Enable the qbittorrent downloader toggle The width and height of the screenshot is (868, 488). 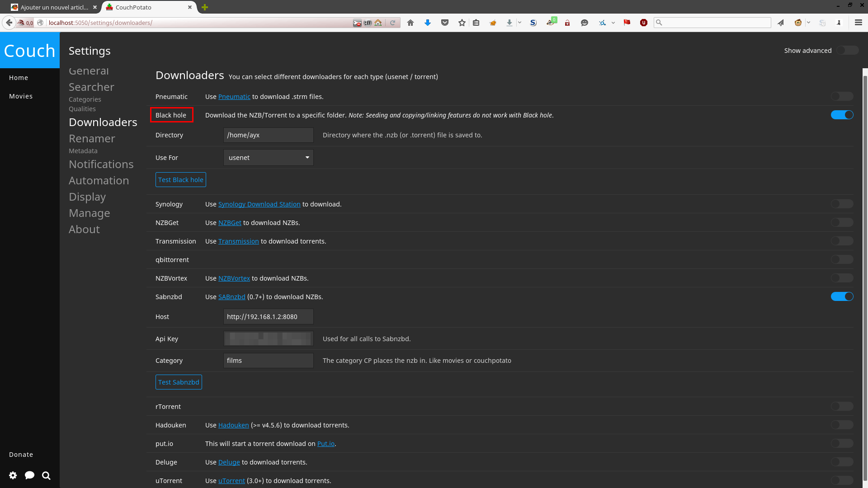pos(842,259)
